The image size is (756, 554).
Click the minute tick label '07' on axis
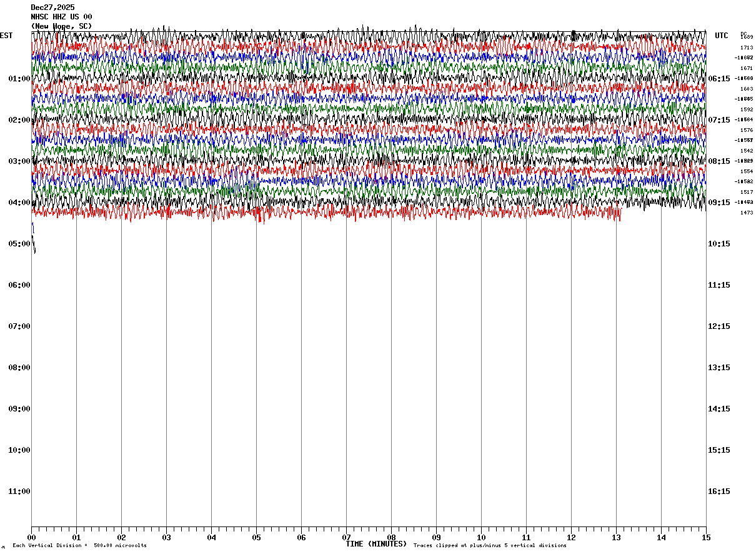point(346,538)
